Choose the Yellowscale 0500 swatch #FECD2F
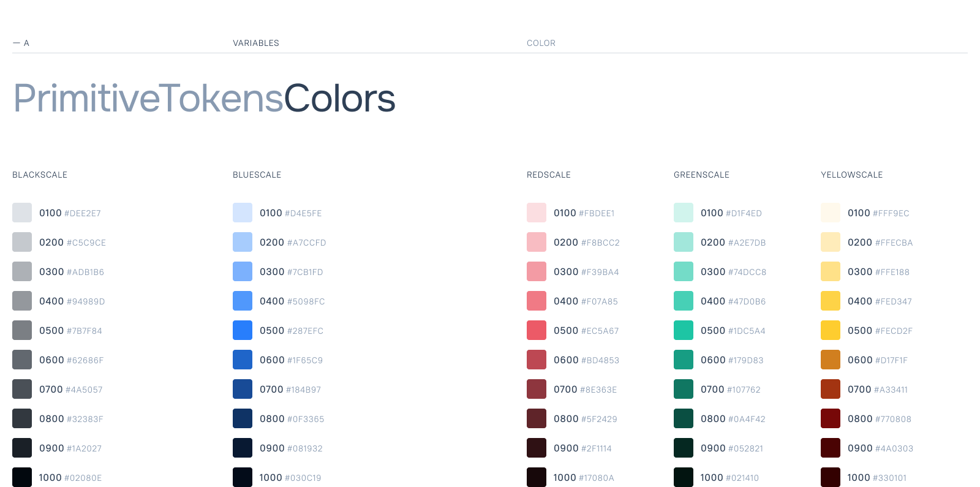 pyautogui.click(x=831, y=330)
